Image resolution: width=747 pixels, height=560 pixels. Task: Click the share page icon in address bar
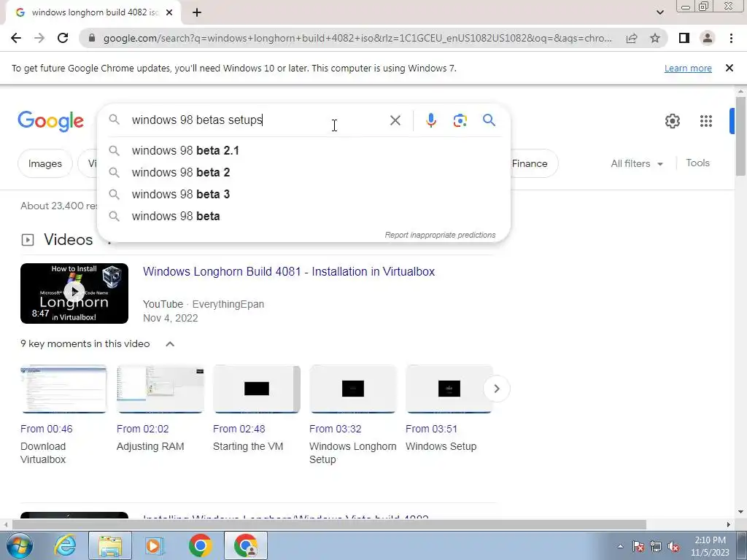coord(632,38)
